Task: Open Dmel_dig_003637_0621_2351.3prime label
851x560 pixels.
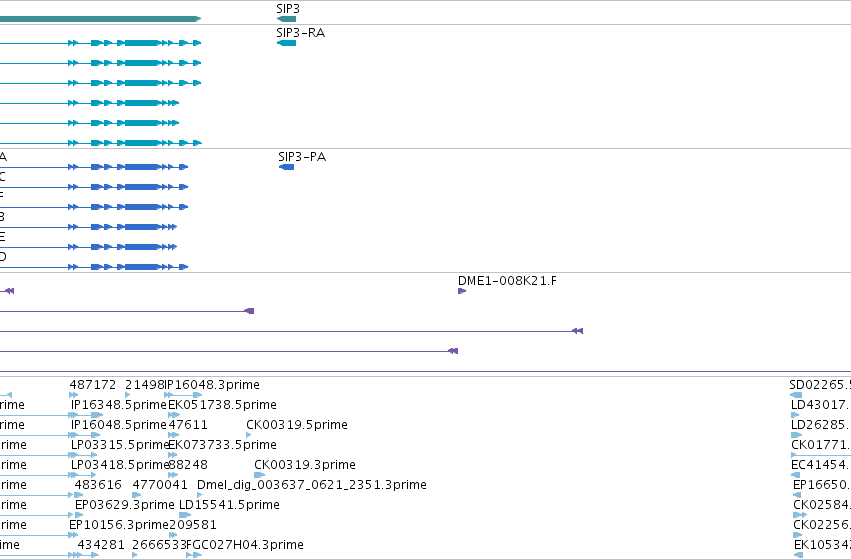Action: click(x=312, y=485)
